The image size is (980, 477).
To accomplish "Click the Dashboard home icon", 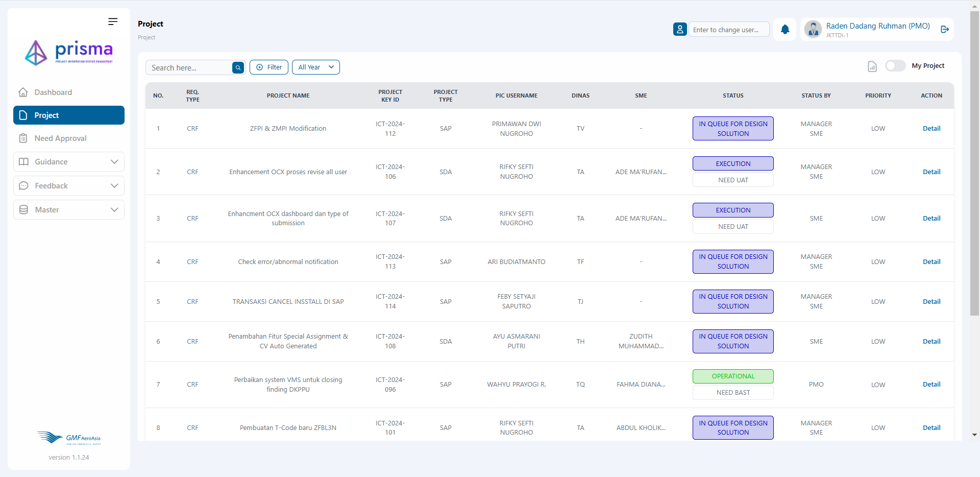I will coord(23,92).
